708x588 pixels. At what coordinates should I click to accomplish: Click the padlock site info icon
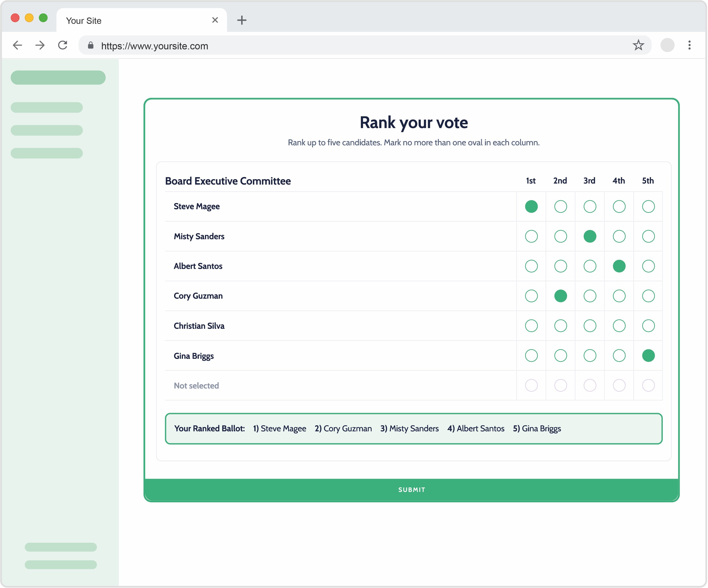coord(91,46)
